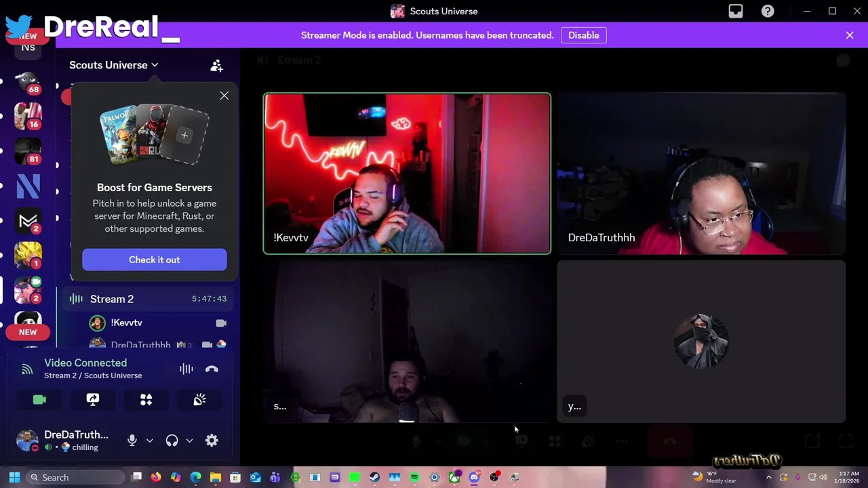Open the volume speaker icon in system tray

(x=823, y=477)
